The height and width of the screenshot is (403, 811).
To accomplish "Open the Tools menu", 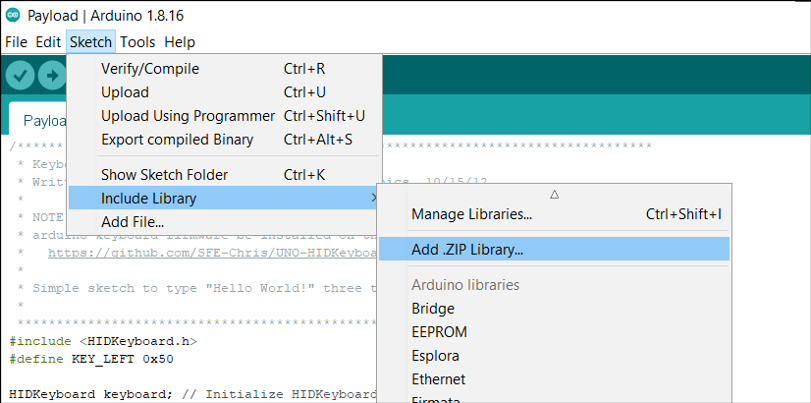I will [x=138, y=42].
